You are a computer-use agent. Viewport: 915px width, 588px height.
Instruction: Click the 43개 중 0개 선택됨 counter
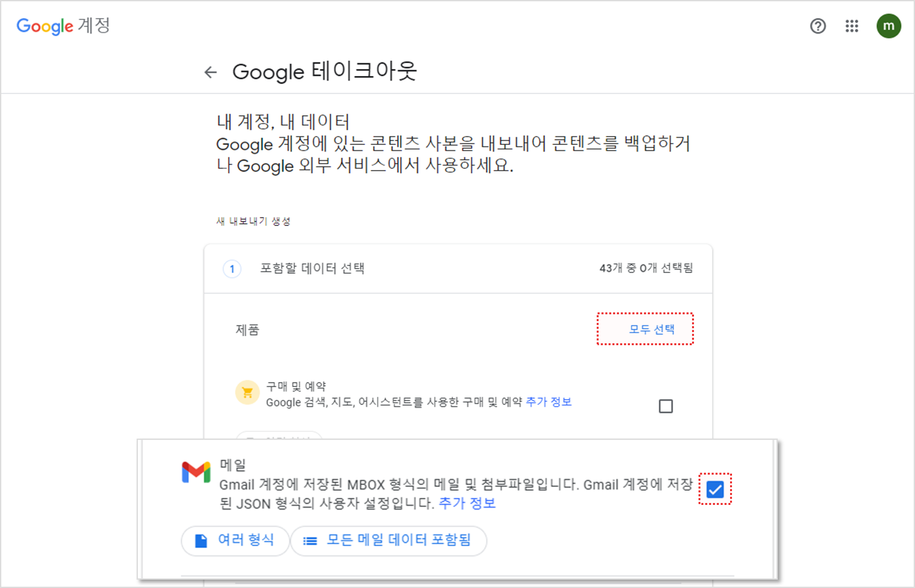click(646, 268)
